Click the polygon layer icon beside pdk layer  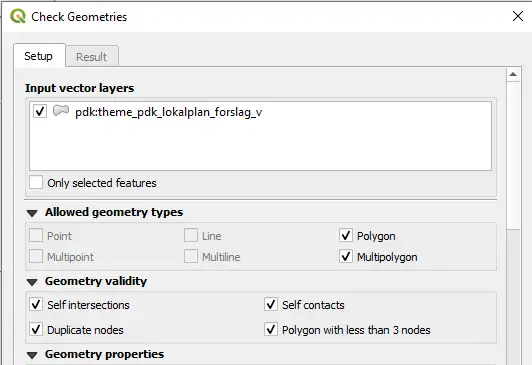61,111
